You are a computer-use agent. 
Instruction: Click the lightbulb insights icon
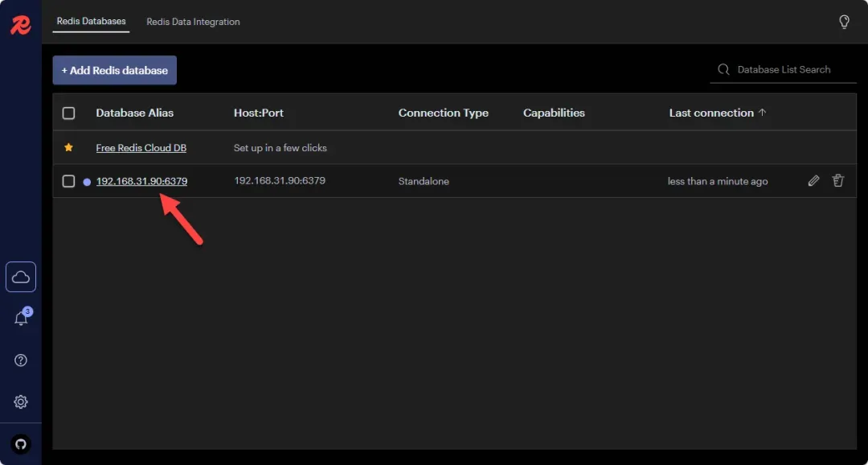click(x=844, y=22)
